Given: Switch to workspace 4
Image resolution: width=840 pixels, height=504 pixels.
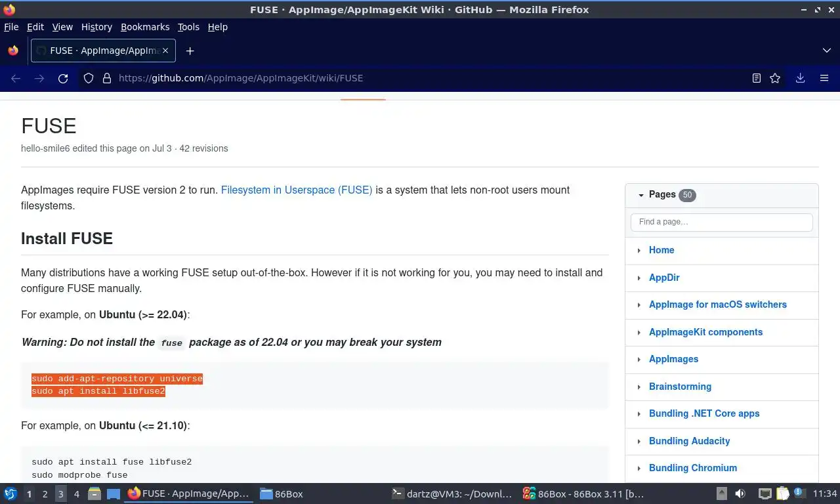Looking at the screenshot, I should tap(77, 493).
